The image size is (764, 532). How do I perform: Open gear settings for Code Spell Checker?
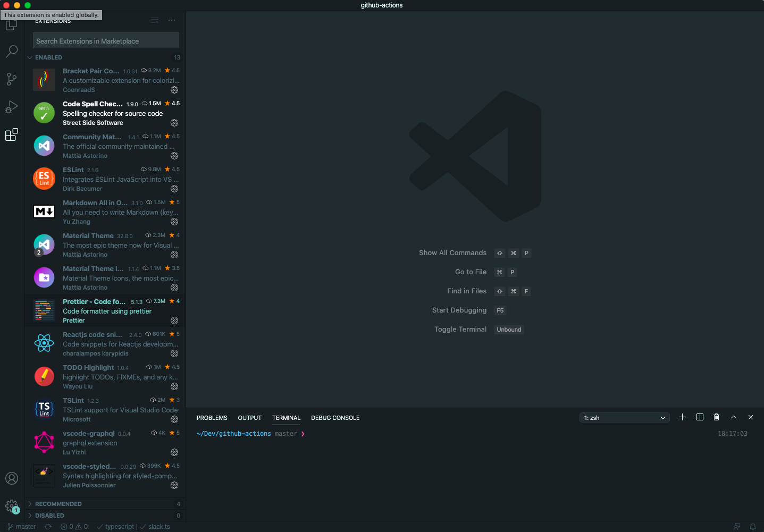click(174, 123)
